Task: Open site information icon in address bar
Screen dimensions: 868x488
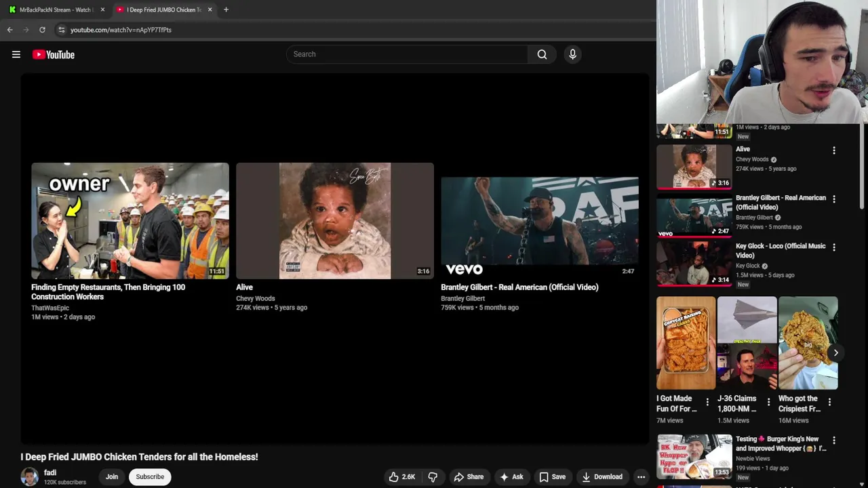Action: click(61, 30)
